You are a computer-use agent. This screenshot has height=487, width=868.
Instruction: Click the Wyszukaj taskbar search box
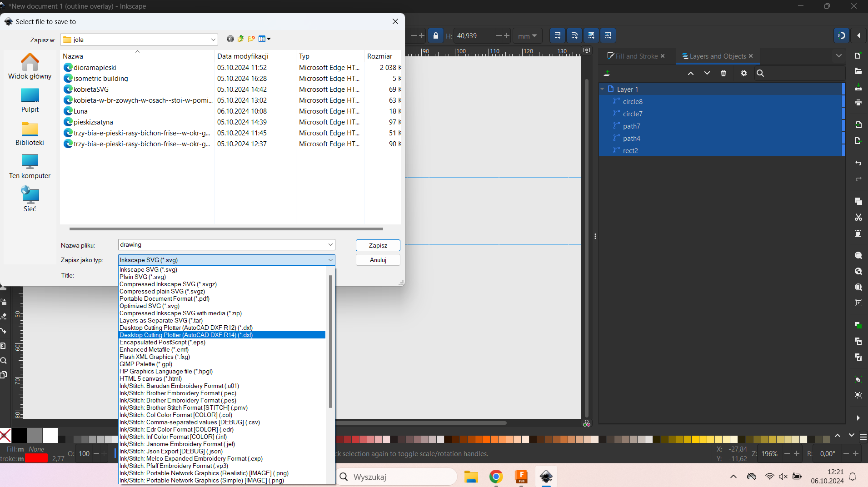click(396, 477)
